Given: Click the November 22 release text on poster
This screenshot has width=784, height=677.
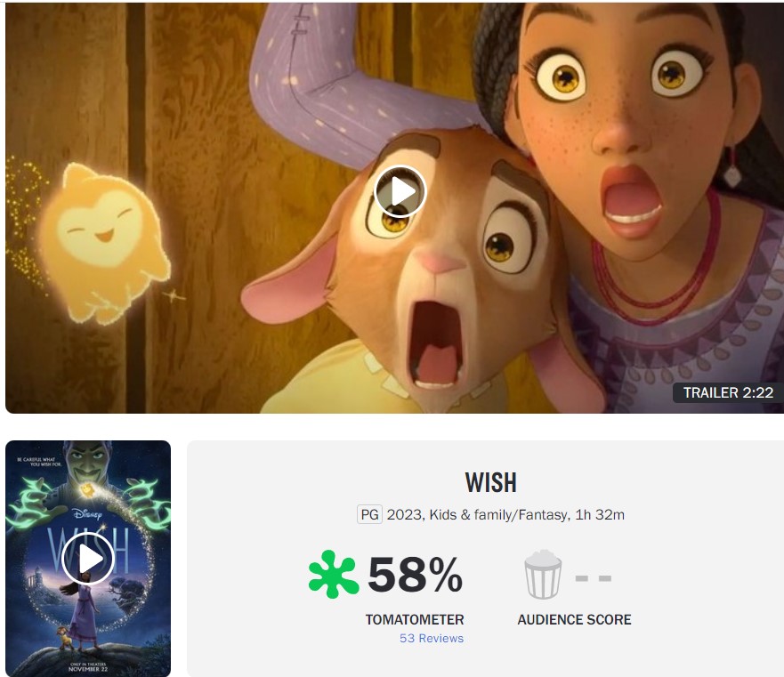Looking at the screenshot, I should point(88,668).
